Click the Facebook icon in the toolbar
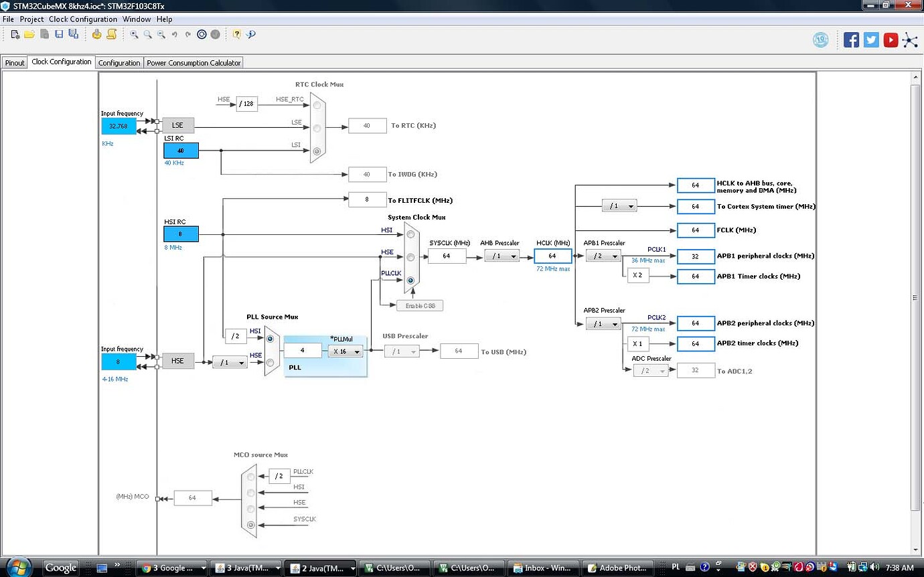The width and height of the screenshot is (924, 577). [851, 39]
